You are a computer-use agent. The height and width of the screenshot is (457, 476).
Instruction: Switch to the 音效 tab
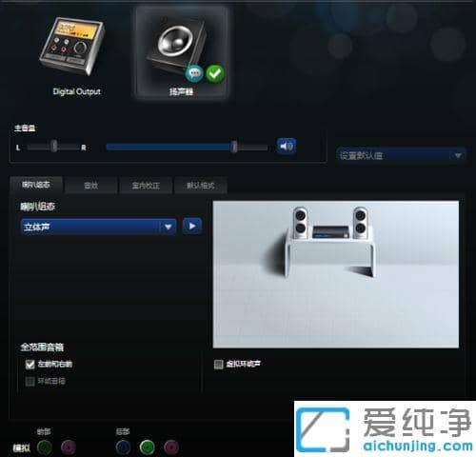click(91, 186)
